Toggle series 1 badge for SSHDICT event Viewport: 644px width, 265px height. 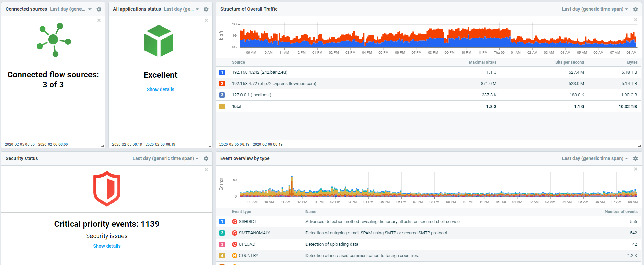pos(222,222)
